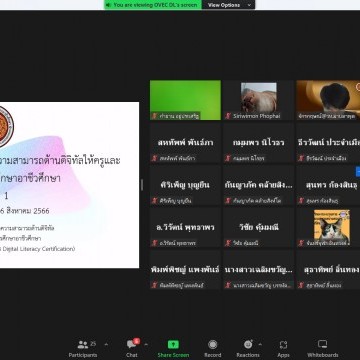Start recording with the Record button
Image resolution: width=360 pixels, height=360 pixels.
coord(213,349)
